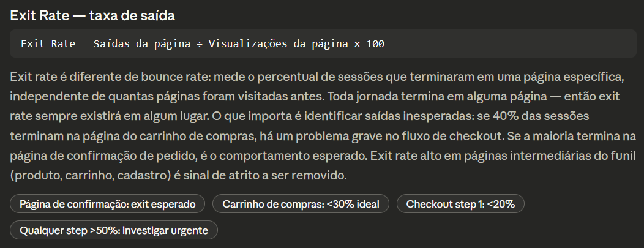This screenshot has width=644, height=248.
Task: Click the number 100 in the formula
Action: click(x=375, y=44)
